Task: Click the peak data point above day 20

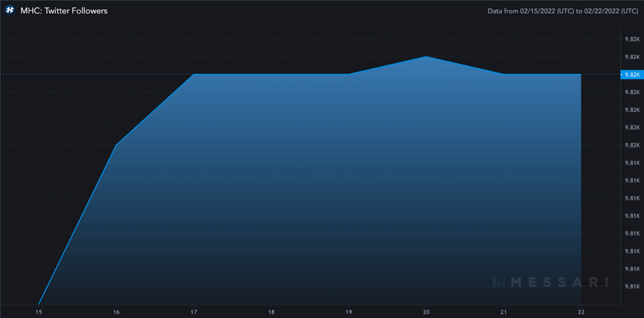Action: (426, 57)
